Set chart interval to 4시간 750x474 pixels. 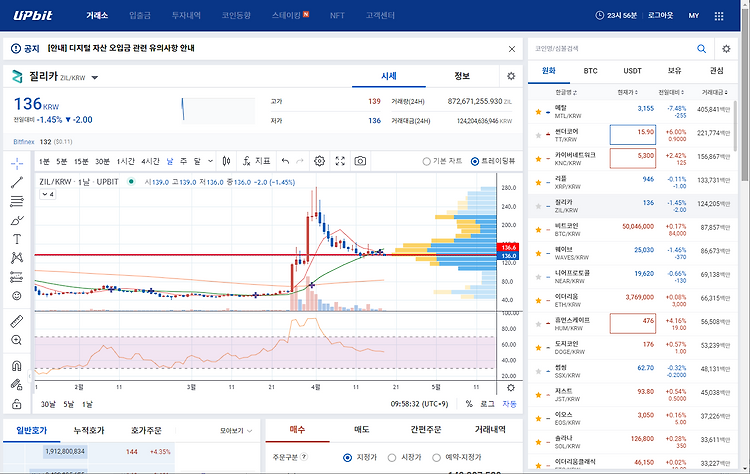[x=150, y=162]
